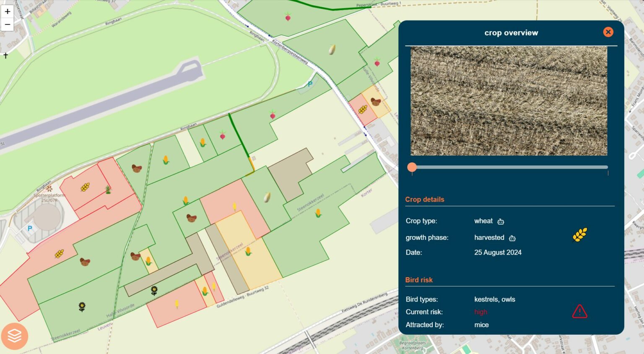
Task: Select yellow cob in narrow red strip by Guldendelleweg
Action: pos(214,287)
